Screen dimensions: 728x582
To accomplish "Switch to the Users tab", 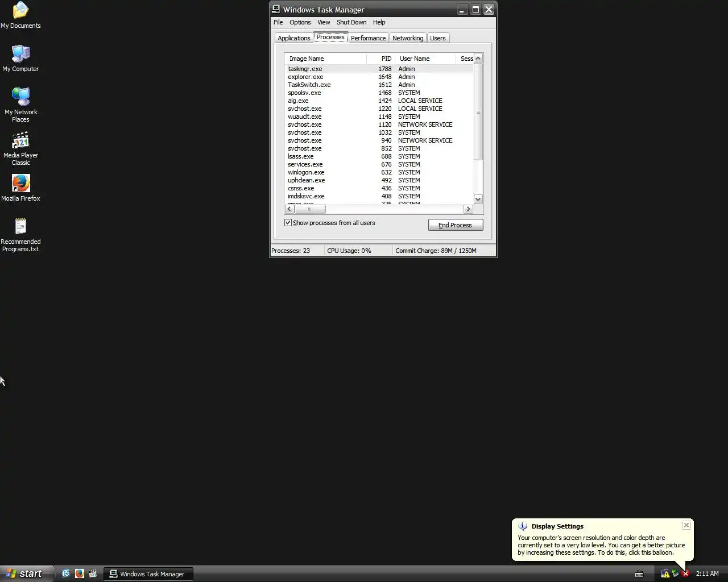I will (438, 38).
